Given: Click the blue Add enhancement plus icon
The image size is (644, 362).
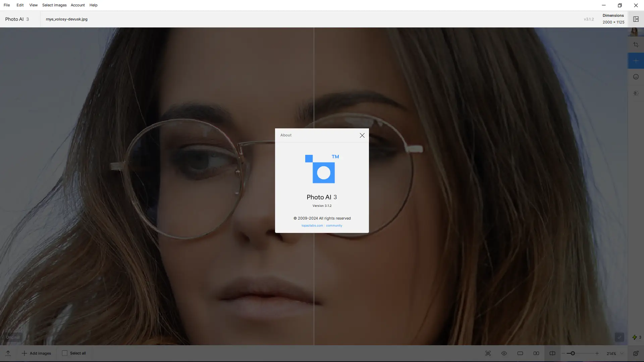Looking at the screenshot, I should click(636, 61).
